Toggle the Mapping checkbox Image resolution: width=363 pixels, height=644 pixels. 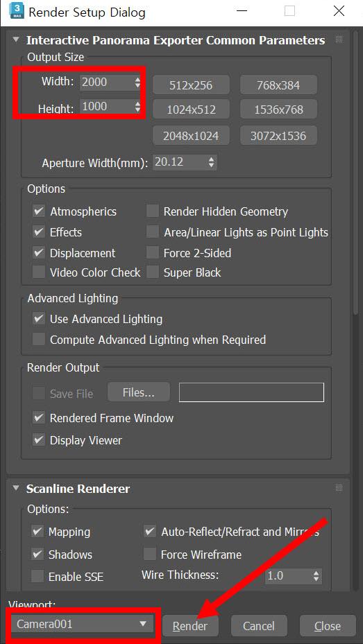coord(37,532)
